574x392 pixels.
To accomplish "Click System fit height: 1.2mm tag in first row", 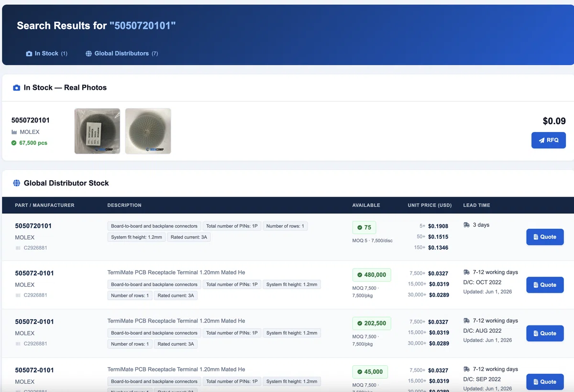I will [136, 237].
